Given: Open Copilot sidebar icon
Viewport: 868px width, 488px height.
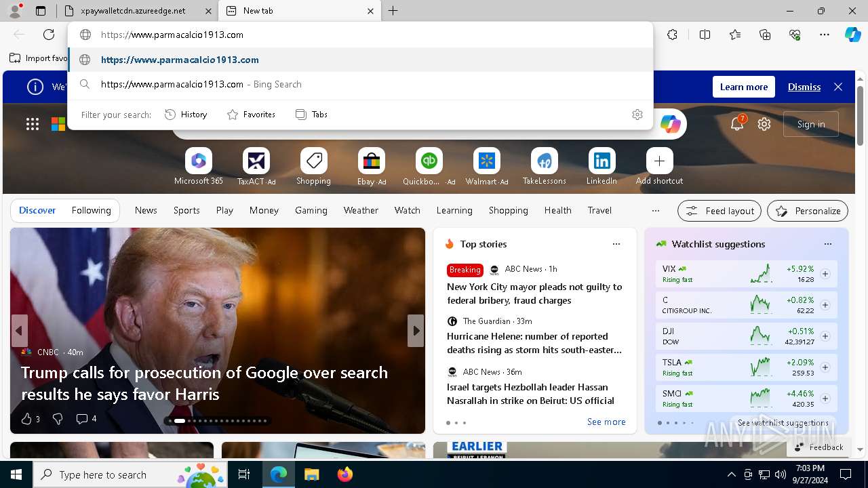Looking at the screenshot, I should point(852,35).
